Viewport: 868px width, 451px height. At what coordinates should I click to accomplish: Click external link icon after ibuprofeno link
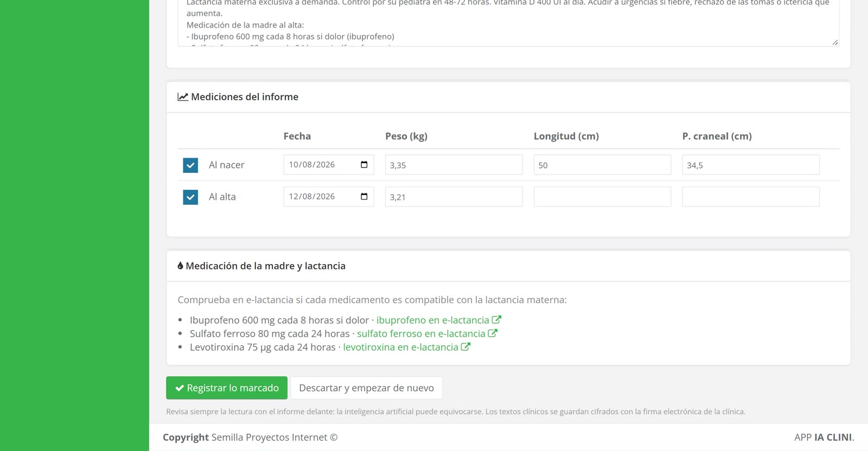point(496,320)
